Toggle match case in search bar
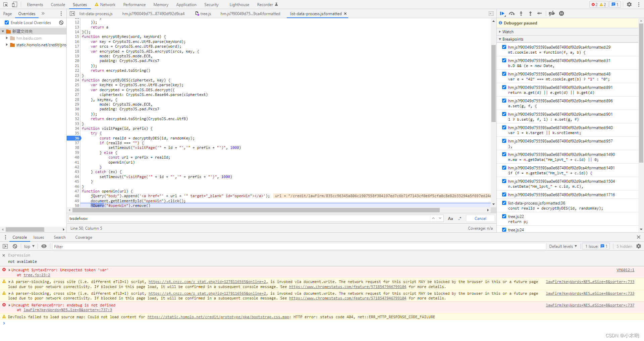The height and width of the screenshot is (341, 644). [450, 218]
